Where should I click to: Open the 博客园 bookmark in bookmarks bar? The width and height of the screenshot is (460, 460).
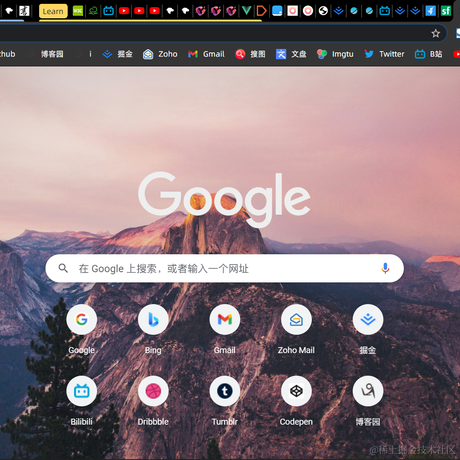[46, 54]
